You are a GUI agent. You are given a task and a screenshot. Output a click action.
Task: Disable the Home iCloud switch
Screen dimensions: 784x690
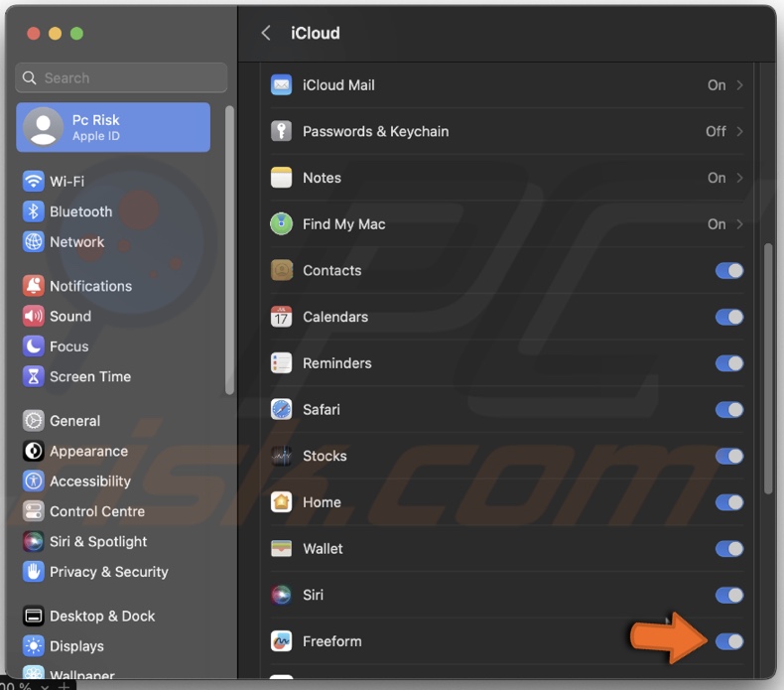(729, 502)
